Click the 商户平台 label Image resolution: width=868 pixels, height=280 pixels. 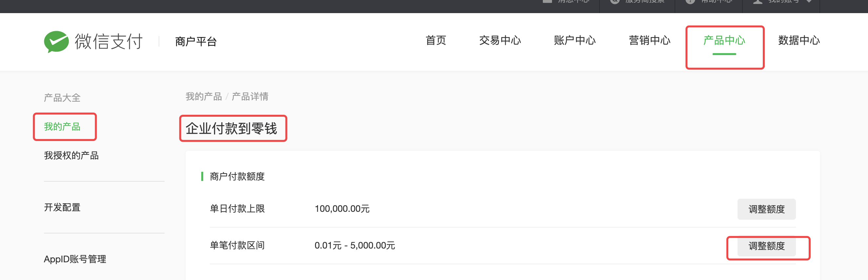coord(196,41)
